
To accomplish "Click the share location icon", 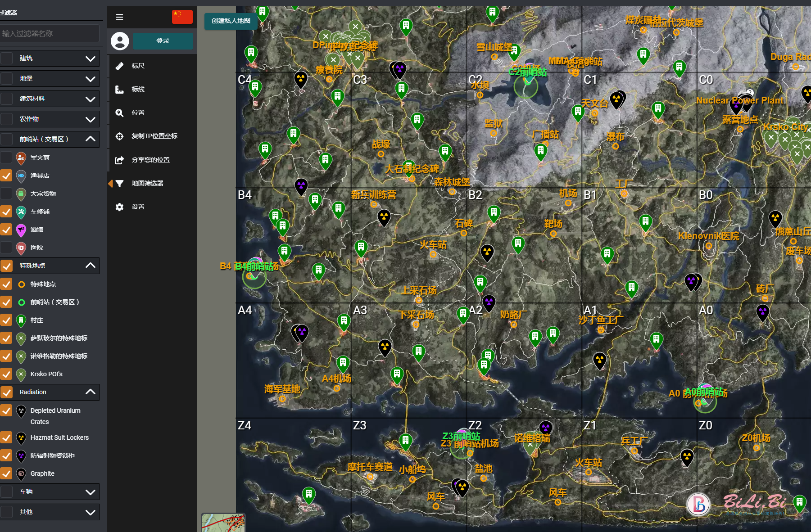I will [119, 160].
